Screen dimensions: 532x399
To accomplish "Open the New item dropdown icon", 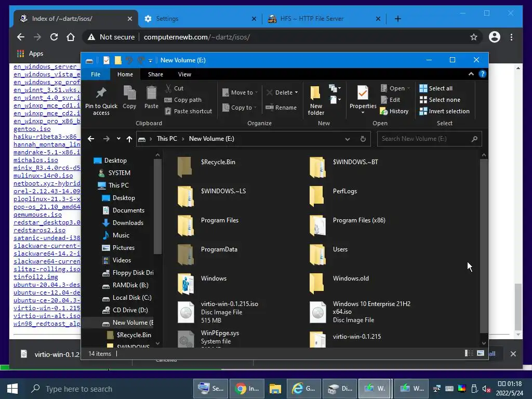I will pos(335,88).
